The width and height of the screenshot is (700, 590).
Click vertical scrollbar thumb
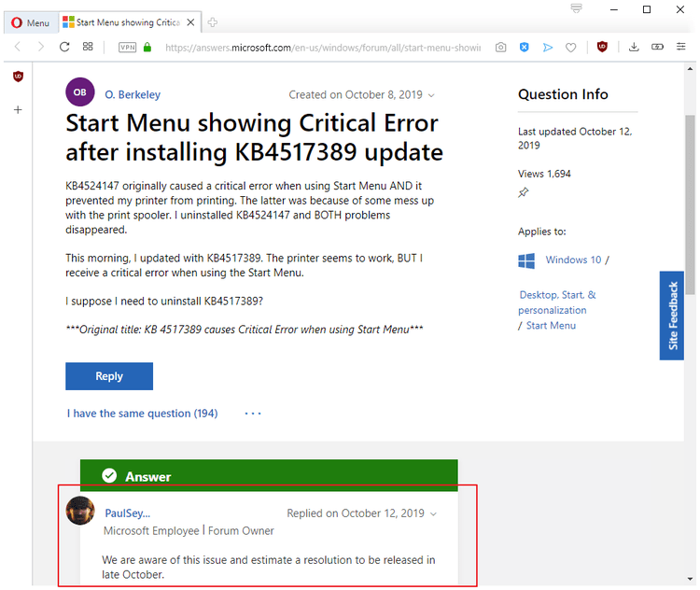(690, 204)
